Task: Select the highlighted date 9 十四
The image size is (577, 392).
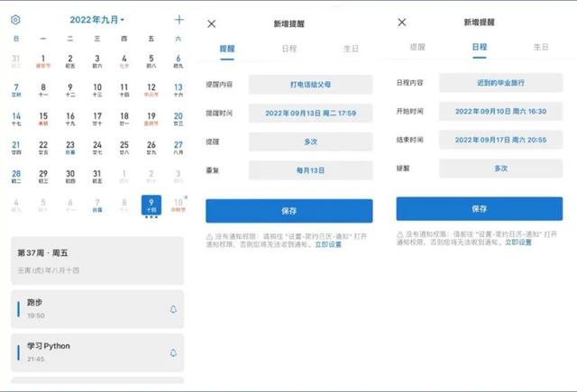Action: (x=151, y=205)
